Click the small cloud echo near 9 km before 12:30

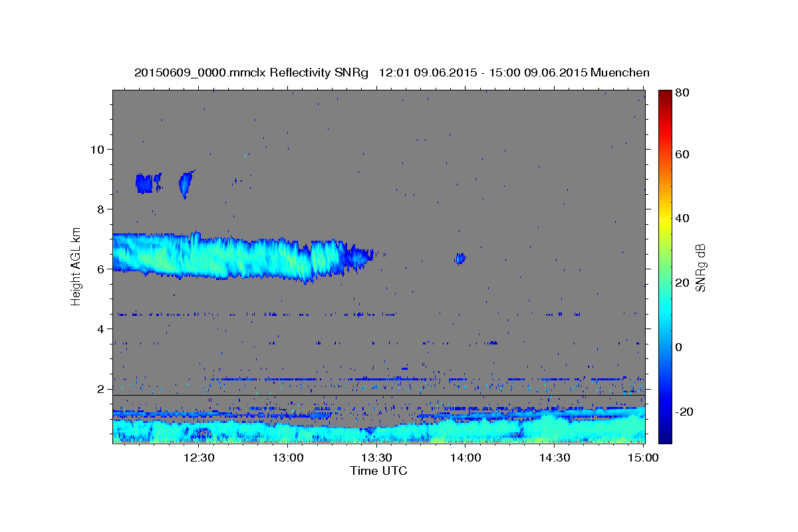point(186,184)
